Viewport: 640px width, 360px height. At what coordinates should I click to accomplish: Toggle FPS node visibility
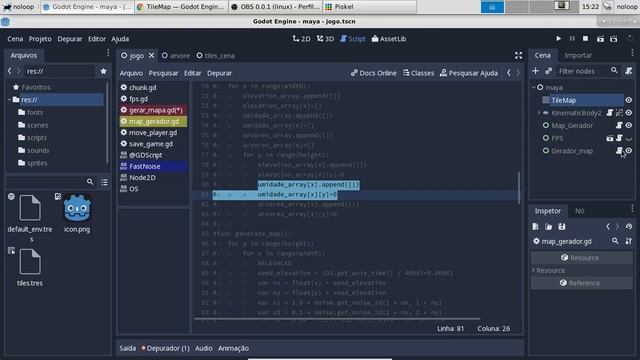tap(629, 139)
